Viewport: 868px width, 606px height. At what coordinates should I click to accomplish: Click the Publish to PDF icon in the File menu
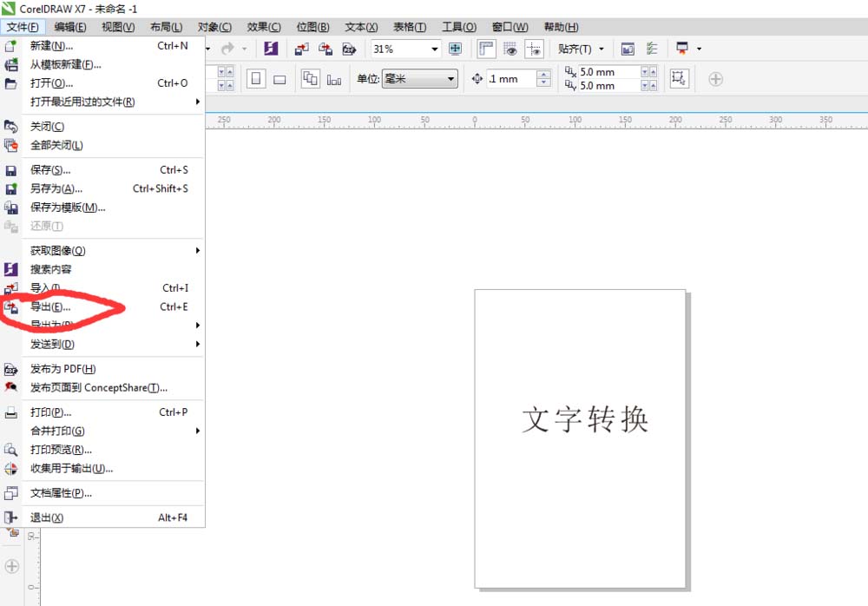click(10, 368)
